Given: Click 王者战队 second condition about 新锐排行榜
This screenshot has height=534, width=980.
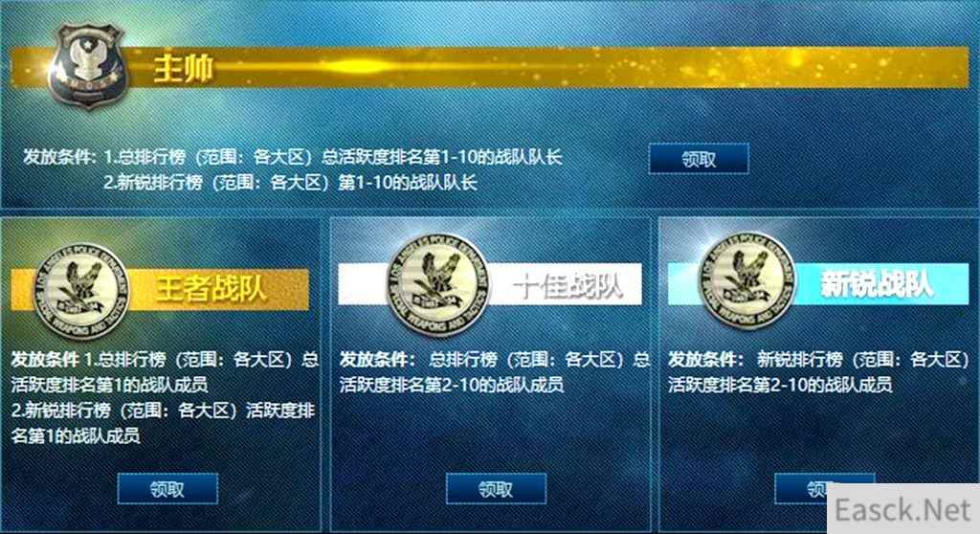Looking at the screenshot, I should coord(163,423).
